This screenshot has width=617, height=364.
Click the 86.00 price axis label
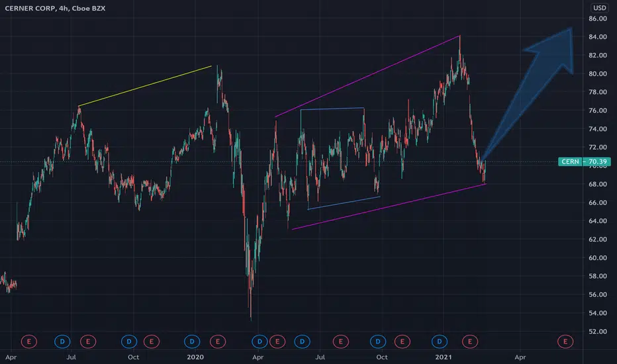tap(598, 19)
